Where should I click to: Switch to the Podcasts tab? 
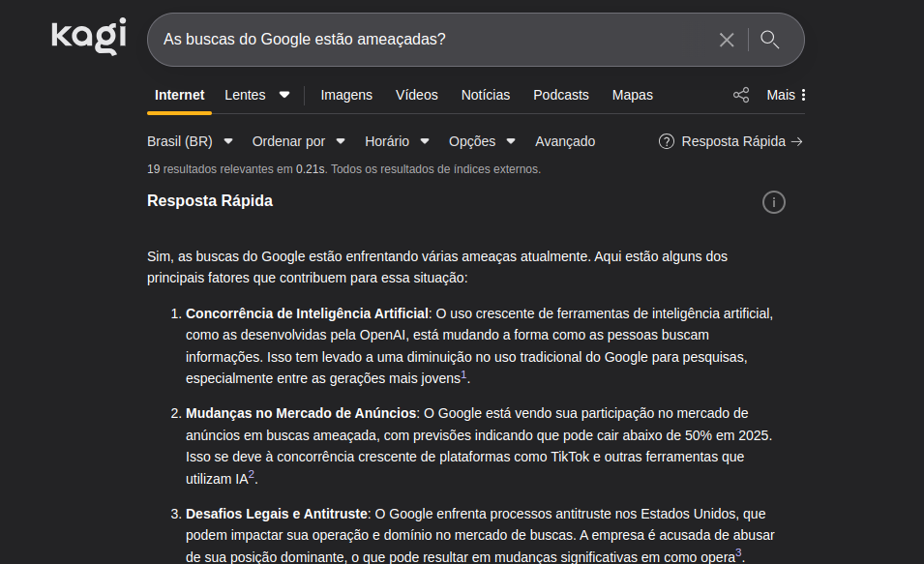(561, 95)
